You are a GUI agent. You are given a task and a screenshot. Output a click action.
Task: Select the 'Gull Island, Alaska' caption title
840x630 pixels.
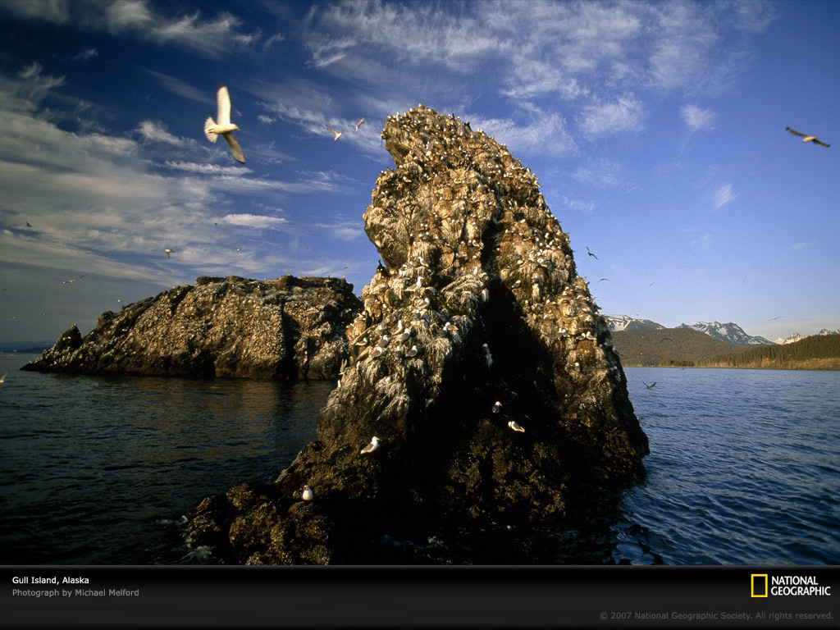click(50, 580)
